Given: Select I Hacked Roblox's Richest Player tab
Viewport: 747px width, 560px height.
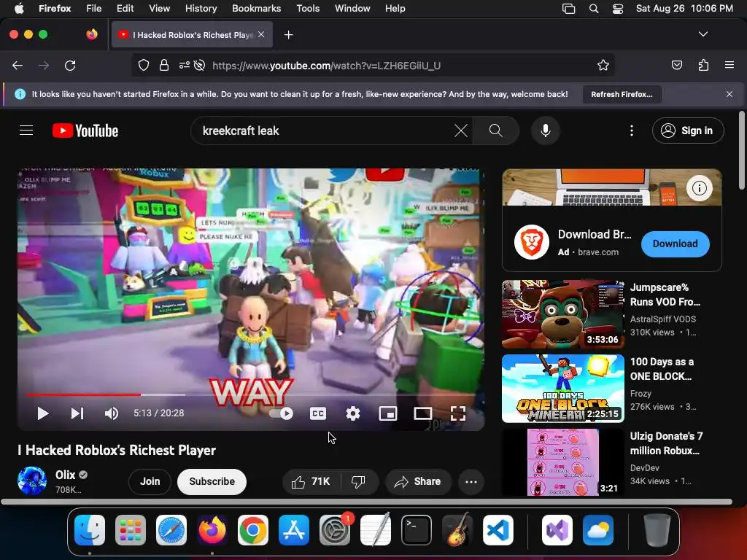Looking at the screenshot, I should point(192,35).
